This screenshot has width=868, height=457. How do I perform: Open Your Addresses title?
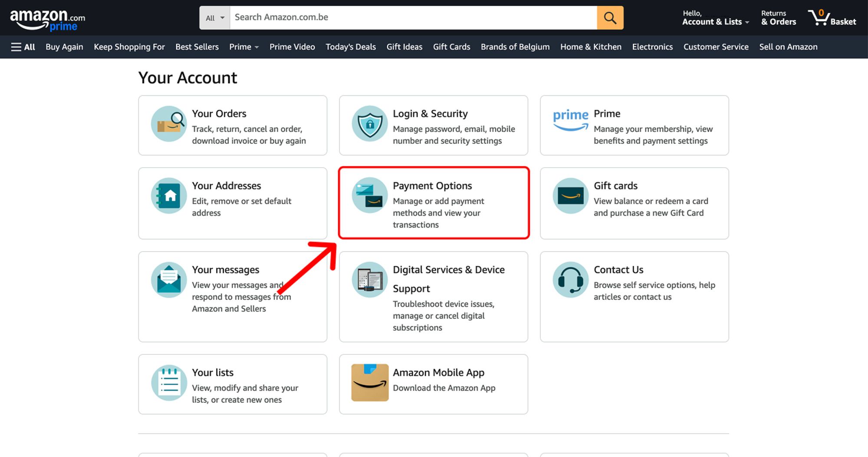227,185
